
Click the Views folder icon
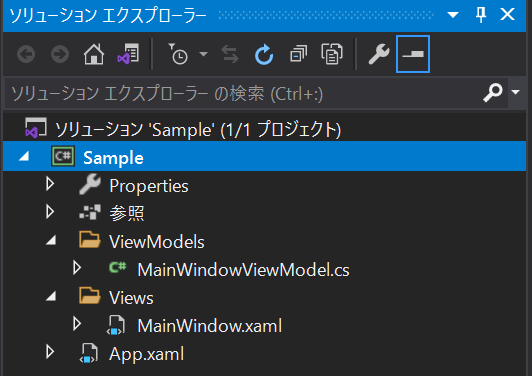90,295
